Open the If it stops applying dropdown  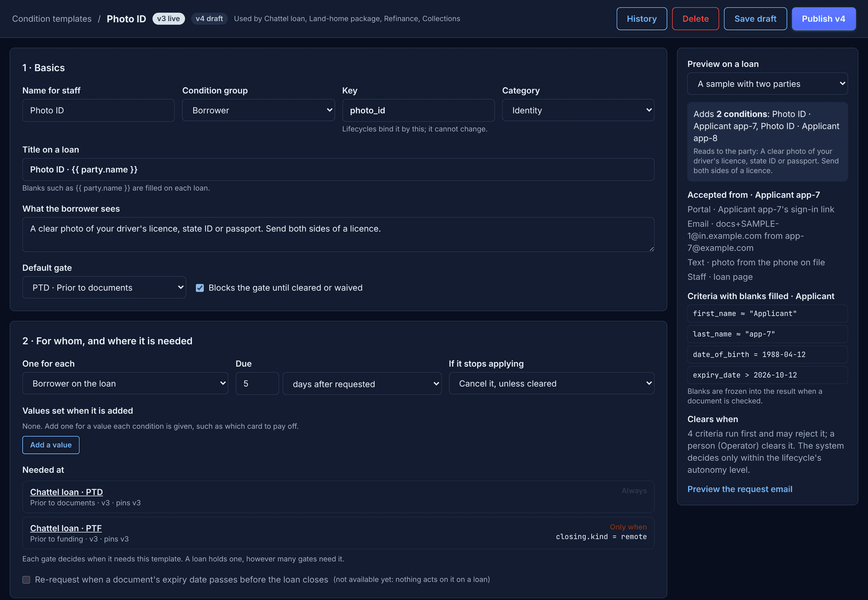pyautogui.click(x=552, y=383)
